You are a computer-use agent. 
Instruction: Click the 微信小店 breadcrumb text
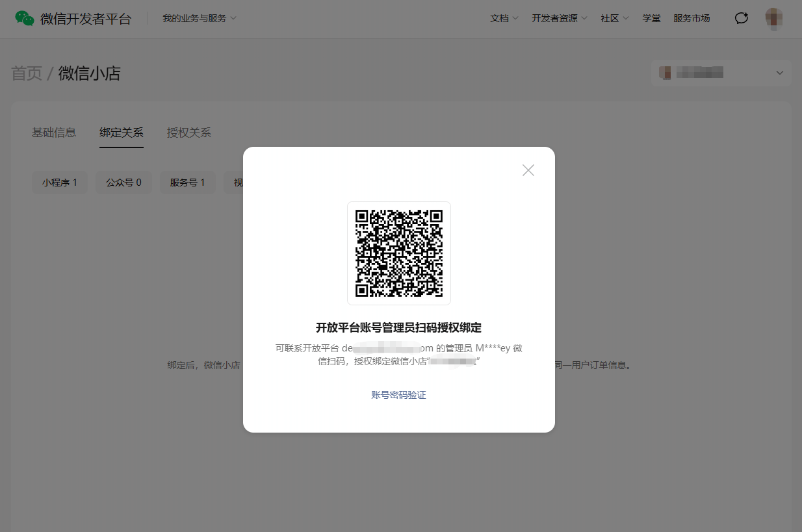(90, 73)
